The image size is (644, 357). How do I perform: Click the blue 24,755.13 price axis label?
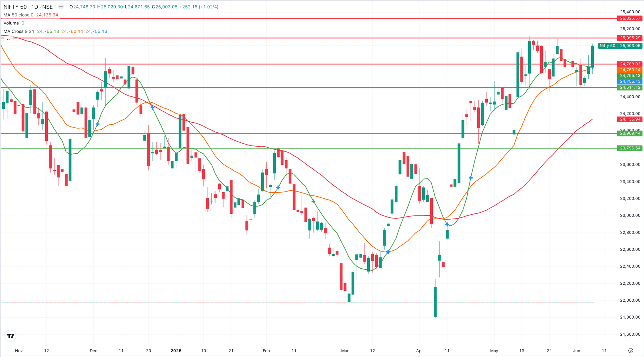click(630, 81)
